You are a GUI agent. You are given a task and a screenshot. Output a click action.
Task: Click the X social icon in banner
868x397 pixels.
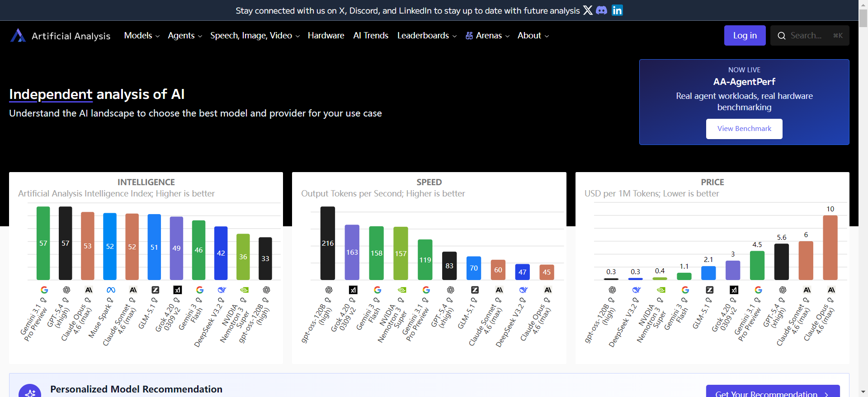tap(588, 10)
